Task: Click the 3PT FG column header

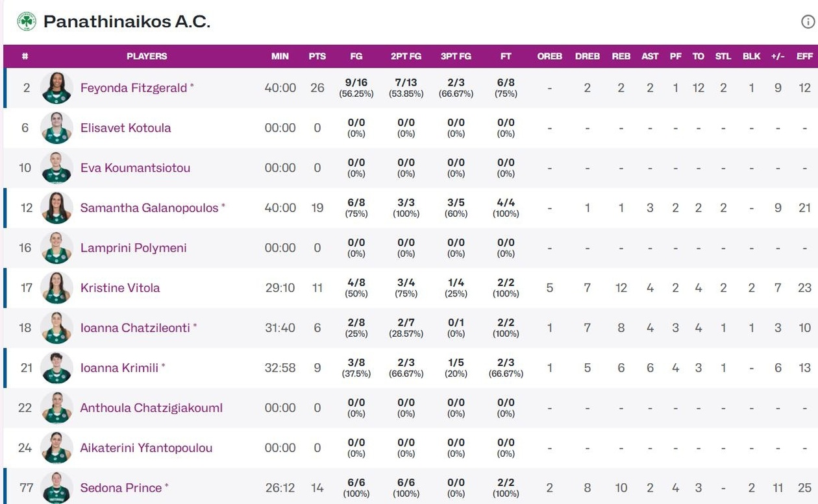Action: 456,56
